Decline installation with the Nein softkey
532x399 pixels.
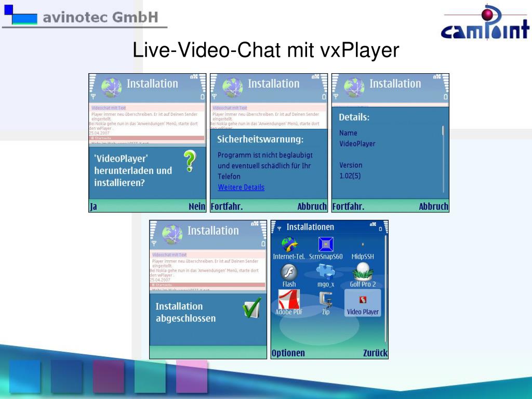[x=197, y=206]
